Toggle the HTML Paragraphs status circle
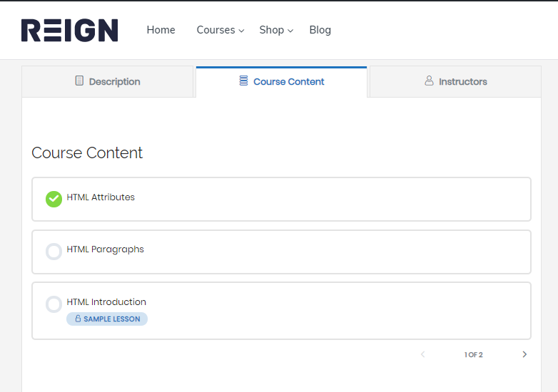The height and width of the screenshot is (392, 558). click(x=54, y=252)
